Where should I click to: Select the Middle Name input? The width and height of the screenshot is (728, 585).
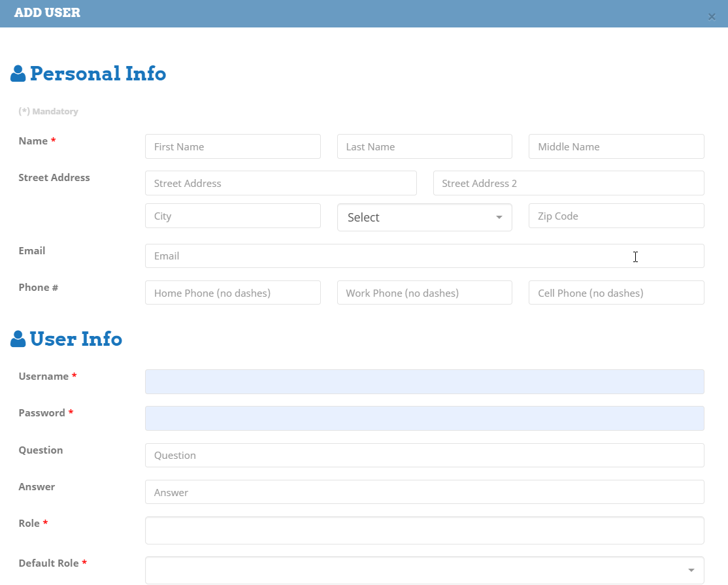(616, 146)
